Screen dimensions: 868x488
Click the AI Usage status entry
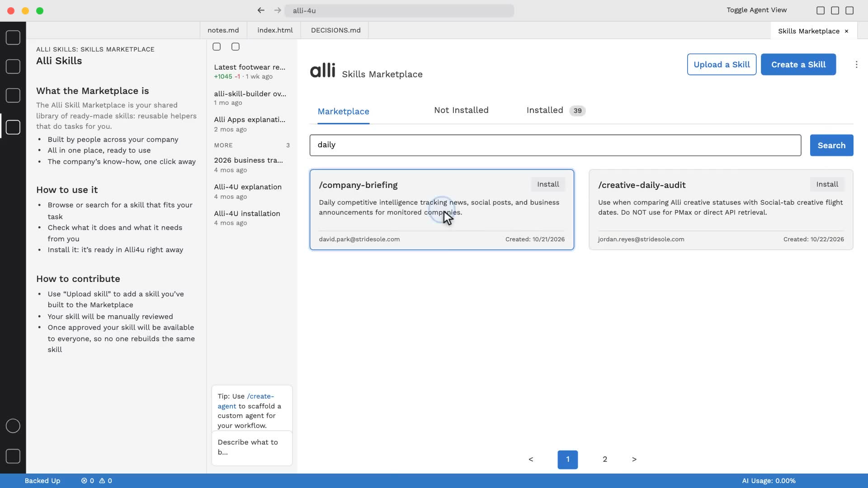click(769, 481)
